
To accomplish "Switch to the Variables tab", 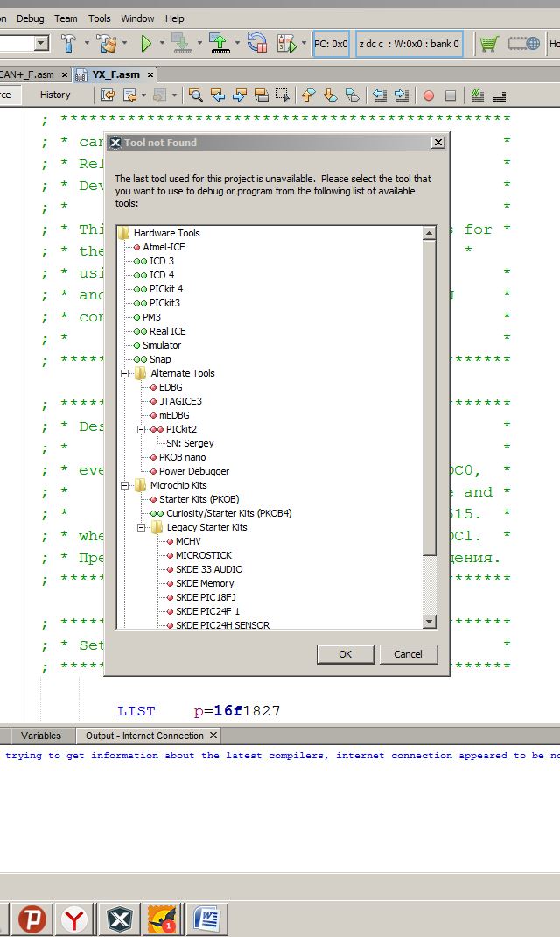I will click(41, 736).
